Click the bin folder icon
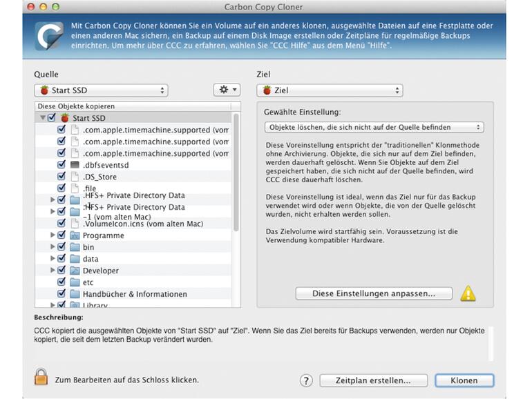Image resolution: width=532 pixels, height=399 pixels. (x=75, y=247)
